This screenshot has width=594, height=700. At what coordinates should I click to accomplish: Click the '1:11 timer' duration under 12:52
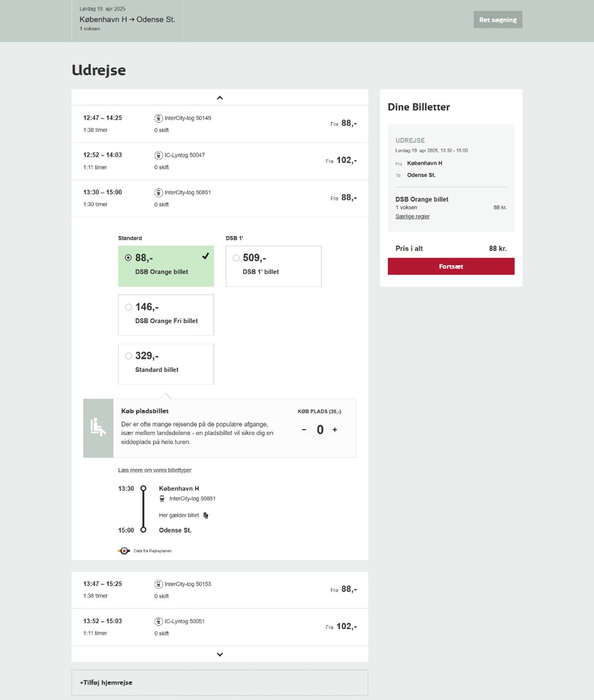point(95,167)
